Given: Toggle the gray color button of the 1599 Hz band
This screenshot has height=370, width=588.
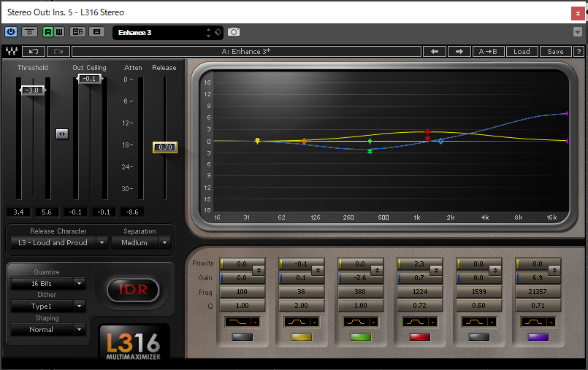Looking at the screenshot, I should (479, 337).
